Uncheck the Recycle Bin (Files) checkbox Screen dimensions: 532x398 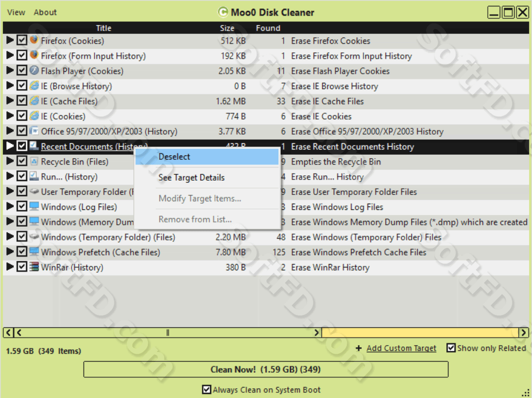22,161
